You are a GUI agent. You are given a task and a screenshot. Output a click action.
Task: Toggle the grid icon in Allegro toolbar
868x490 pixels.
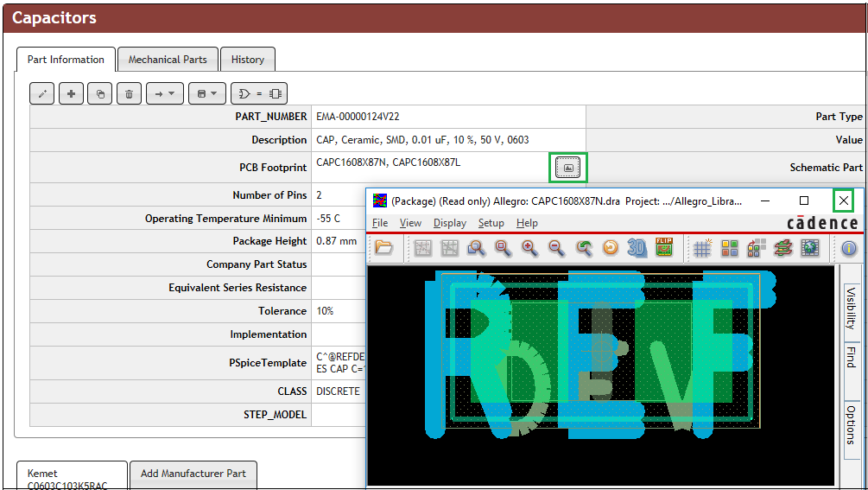pyautogui.click(x=702, y=248)
